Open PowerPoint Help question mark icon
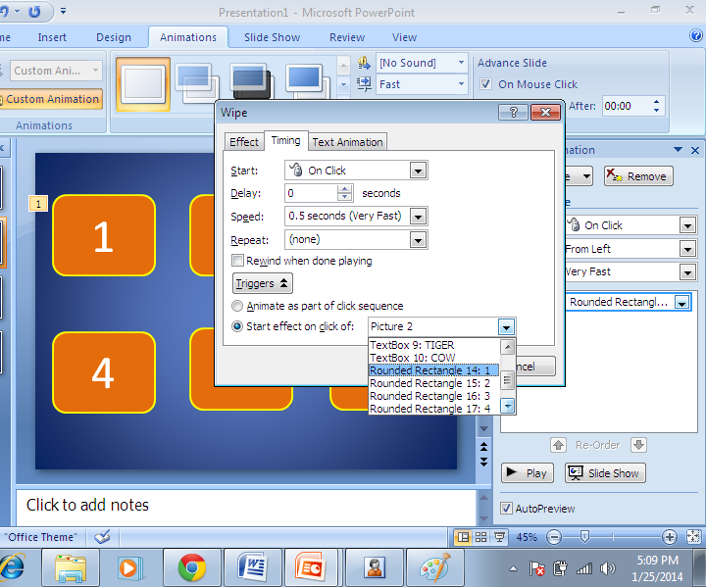 coord(696,35)
